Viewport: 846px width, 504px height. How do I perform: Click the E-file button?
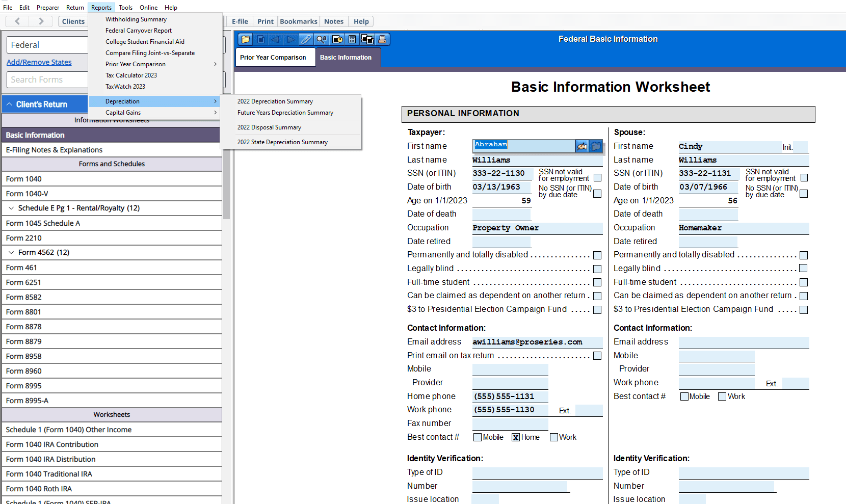(240, 21)
